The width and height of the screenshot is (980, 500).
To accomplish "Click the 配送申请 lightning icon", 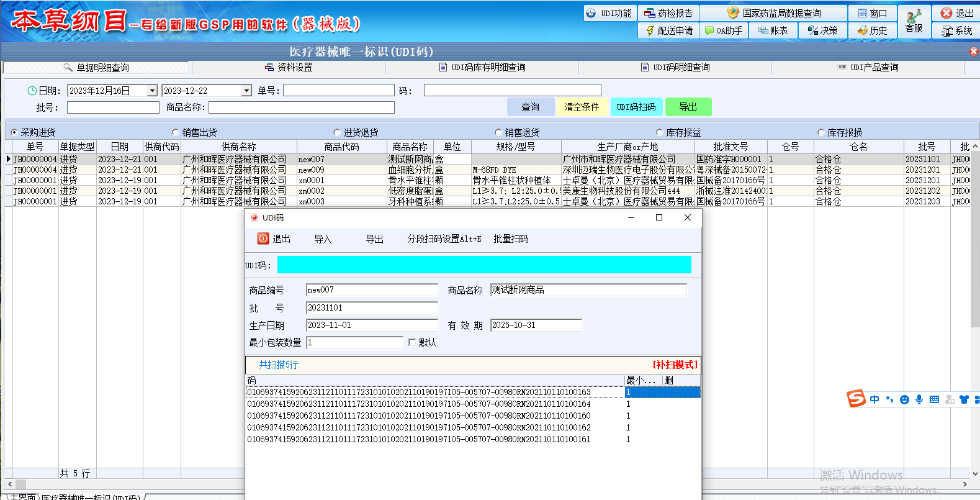I will 650,30.
